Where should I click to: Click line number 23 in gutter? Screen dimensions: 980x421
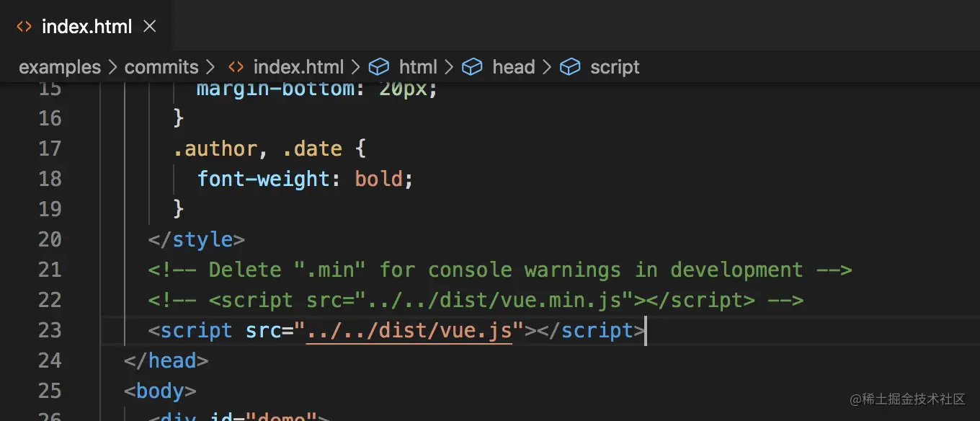tap(50, 330)
